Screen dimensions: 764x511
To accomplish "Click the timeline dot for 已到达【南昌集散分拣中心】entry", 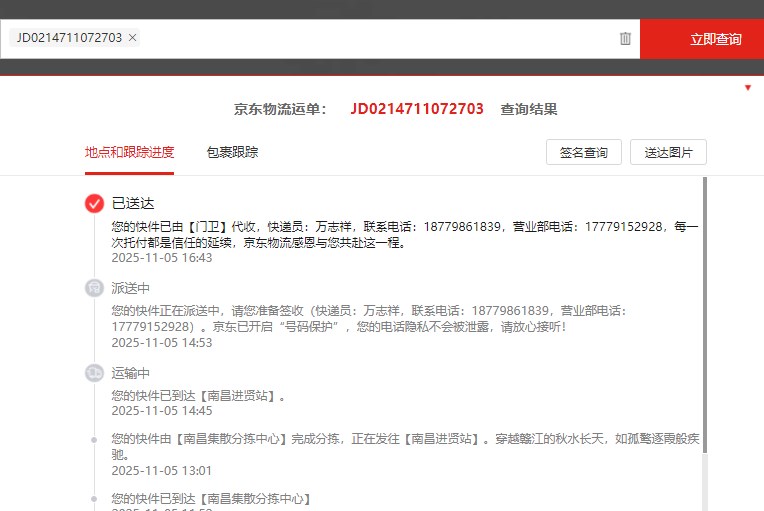I will pos(94,498).
